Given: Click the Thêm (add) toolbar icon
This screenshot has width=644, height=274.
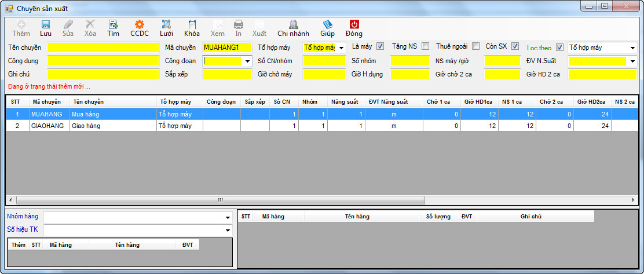Looking at the screenshot, I should [21, 24].
